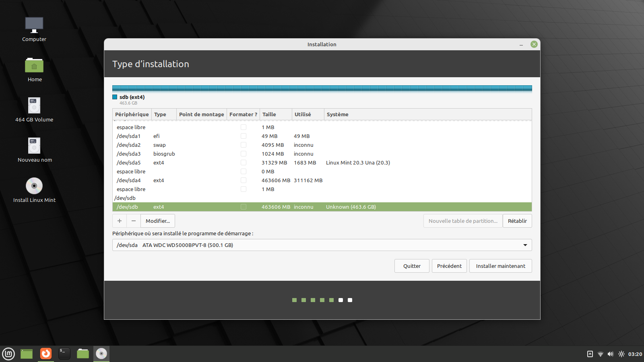Toggle format checkbox for /dev/sda4
Screen dimensions: 644x362
pyautogui.click(x=244, y=180)
